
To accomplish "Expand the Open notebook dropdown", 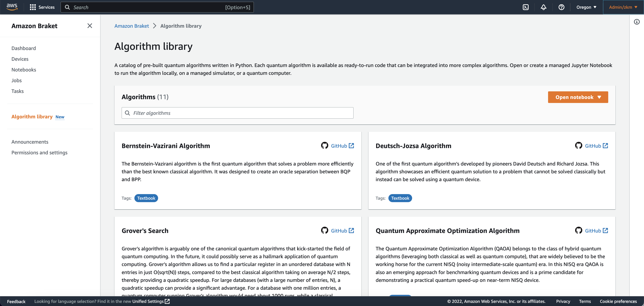I will pos(578,97).
